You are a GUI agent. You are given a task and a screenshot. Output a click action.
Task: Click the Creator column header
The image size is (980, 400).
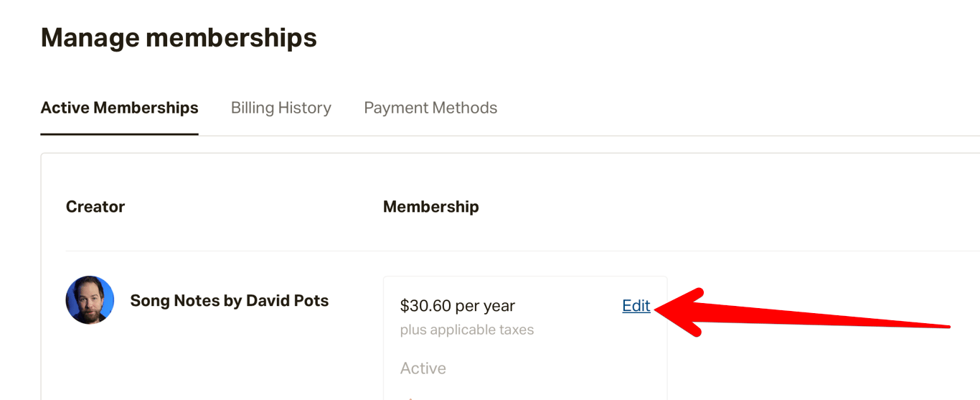click(x=95, y=207)
